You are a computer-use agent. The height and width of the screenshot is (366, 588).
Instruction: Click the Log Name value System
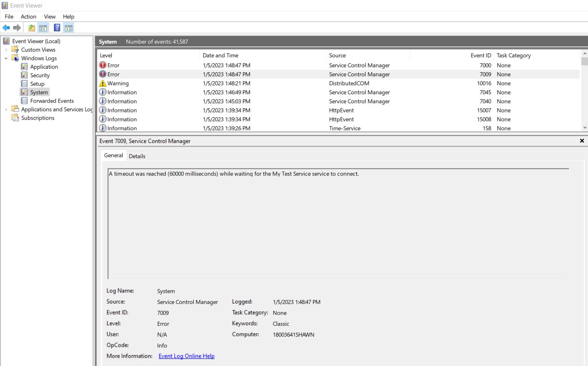tap(166, 291)
